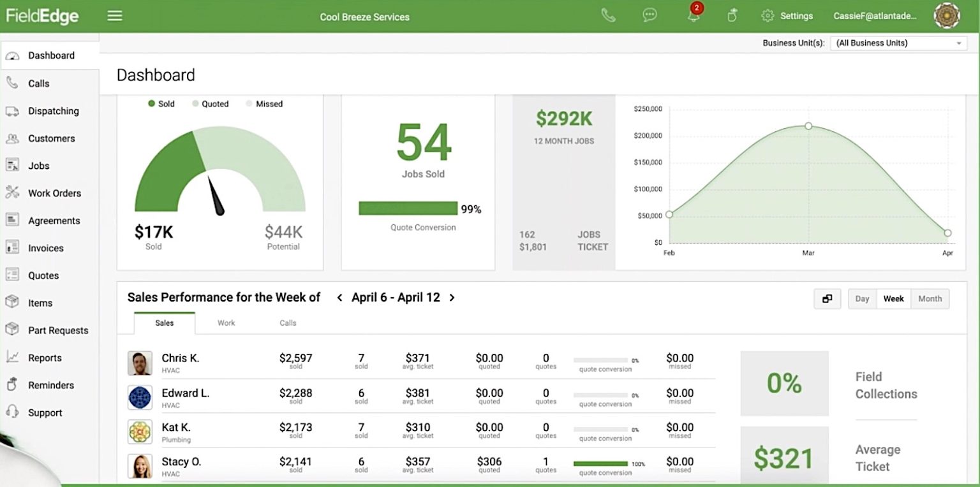
Task: Open the Invoices page from the sidebar
Action: coord(45,248)
